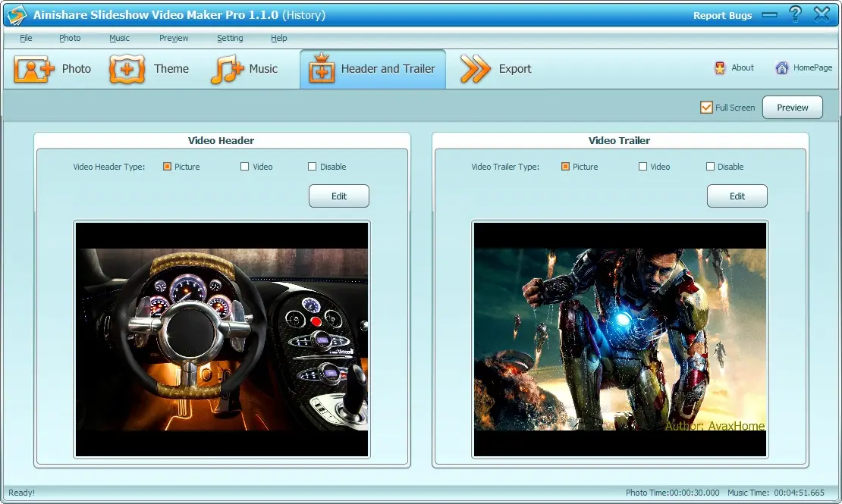Image resolution: width=842 pixels, height=504 pixels.
Task: Click the Report Bugs link
Action: tap(722, 15)
